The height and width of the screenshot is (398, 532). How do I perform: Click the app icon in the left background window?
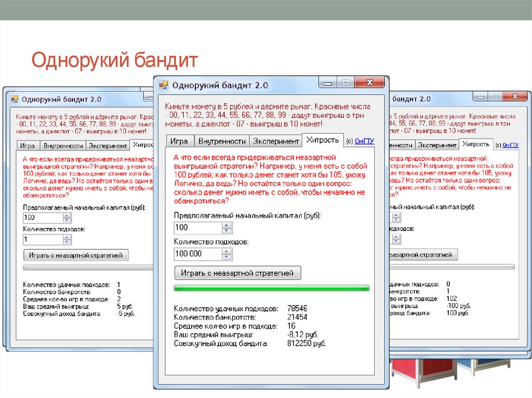(x=15, y=99)
